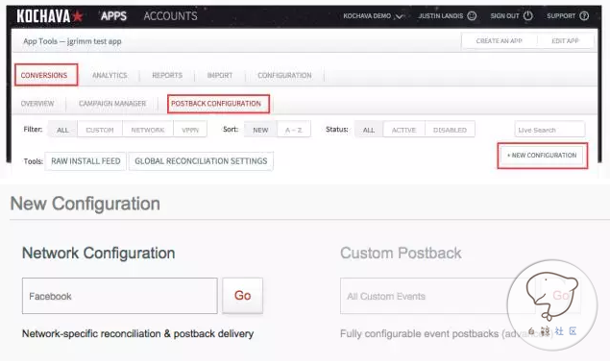Viewport: 610px width, 364px height.
Task: Open the Facebook network selection box
Action: 120,296
